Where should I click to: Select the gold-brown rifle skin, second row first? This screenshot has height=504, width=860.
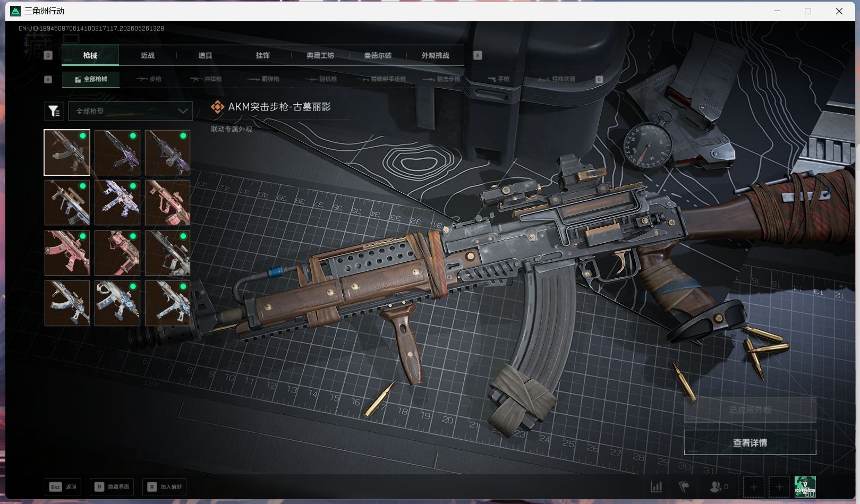(67, 202)
